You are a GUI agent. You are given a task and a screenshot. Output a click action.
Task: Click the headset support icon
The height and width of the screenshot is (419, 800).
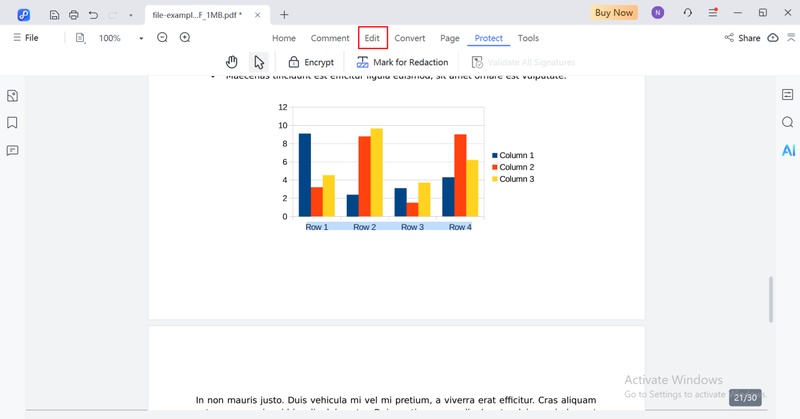pos(688,13)
